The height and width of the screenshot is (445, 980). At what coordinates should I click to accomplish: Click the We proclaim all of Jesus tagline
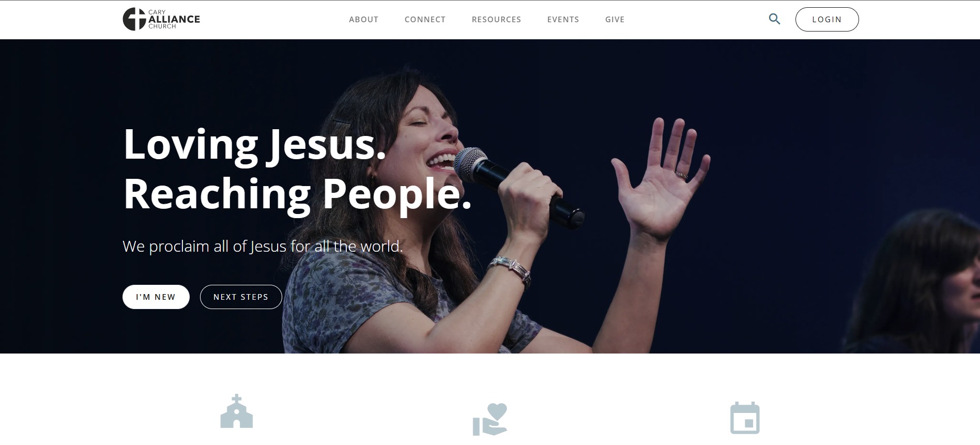pyautogui.click(x=263, y=246)
